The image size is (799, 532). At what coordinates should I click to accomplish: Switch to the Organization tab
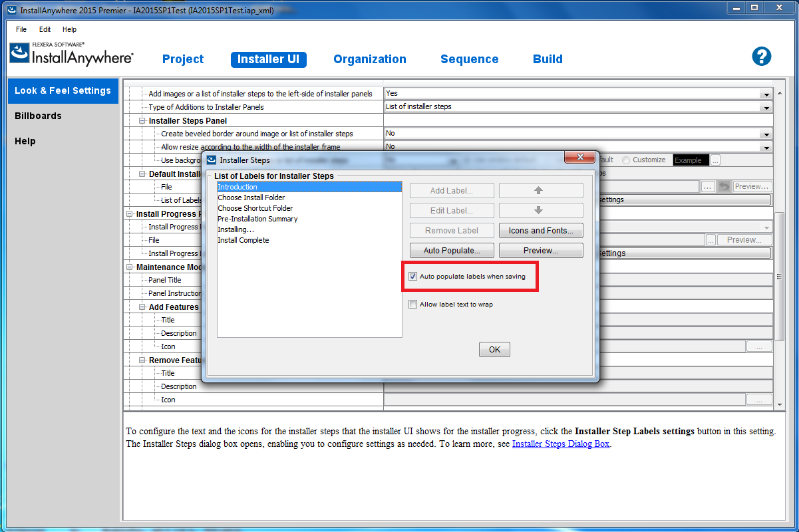(x=370, y=59)
